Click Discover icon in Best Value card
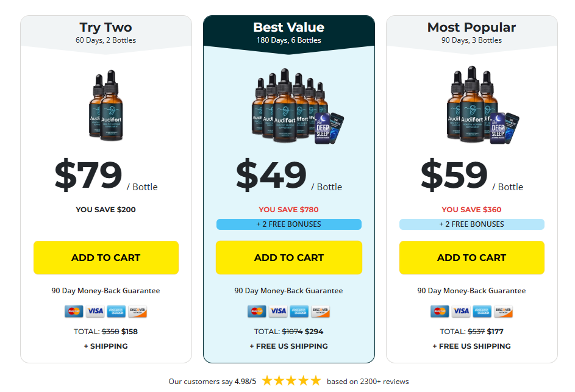 (x=320, y=312)
